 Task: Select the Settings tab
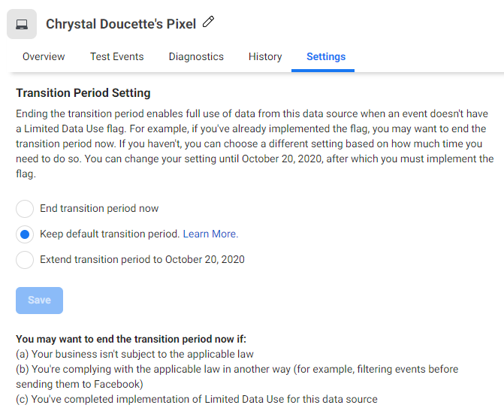326,57
